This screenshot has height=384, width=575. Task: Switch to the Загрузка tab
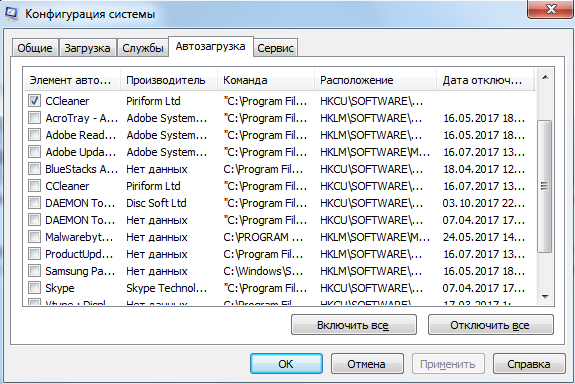tap(87, 48)
